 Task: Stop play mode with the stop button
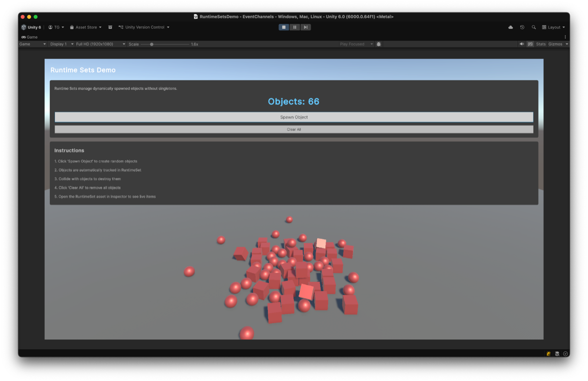pyautogui.click(x=284, y=27)
